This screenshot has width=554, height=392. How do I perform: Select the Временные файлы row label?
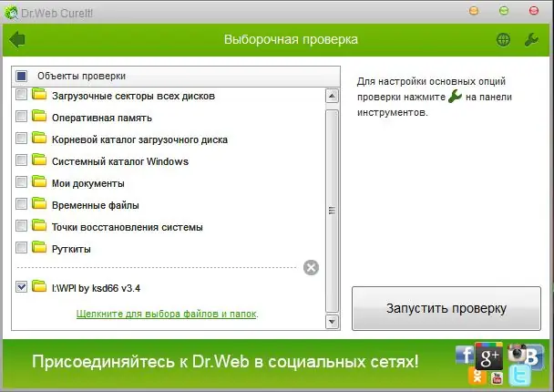point(96,205)
